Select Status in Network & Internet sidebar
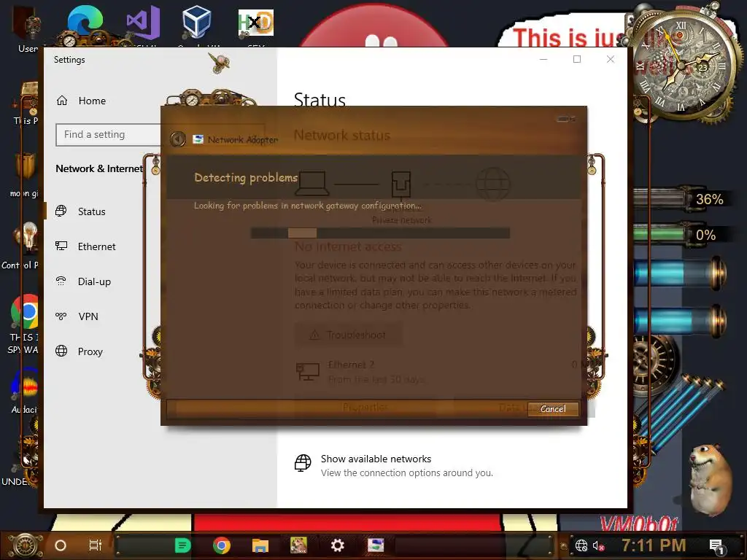The width and height of the screenshot is (747, 560). 91,211
